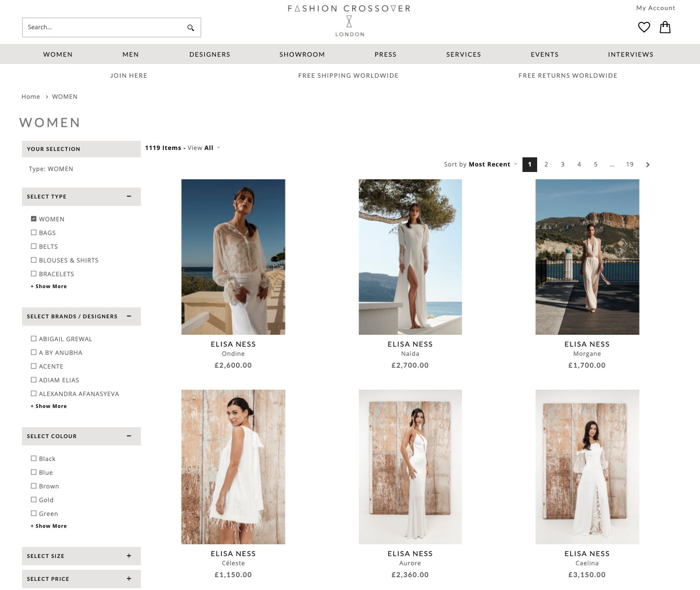This screenshot has height=590, width=700.
Task: Check the BELTS type checkbox
Action: click(x=33, y=247)
